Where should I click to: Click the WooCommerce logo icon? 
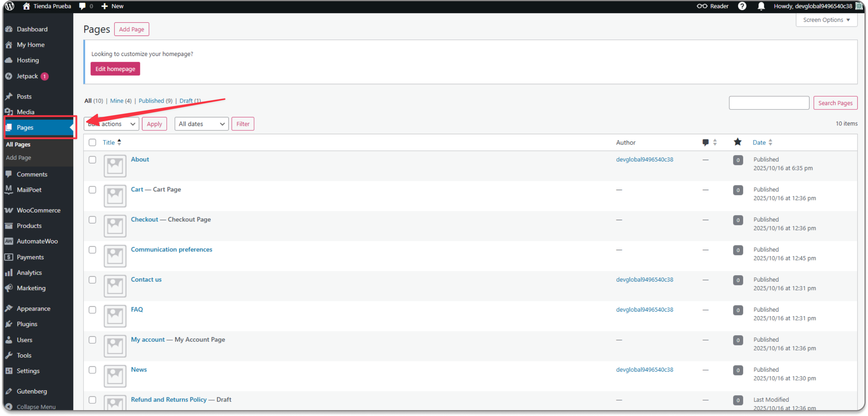tap(9, 210)
